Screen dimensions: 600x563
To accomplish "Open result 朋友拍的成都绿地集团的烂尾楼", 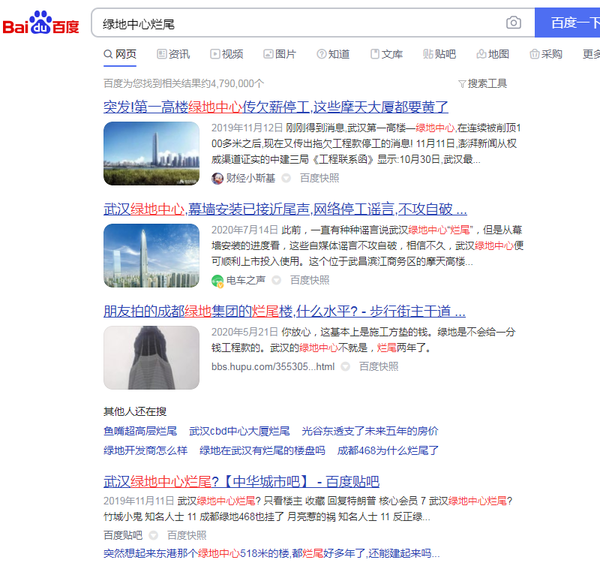I will (x=284, y=311).
